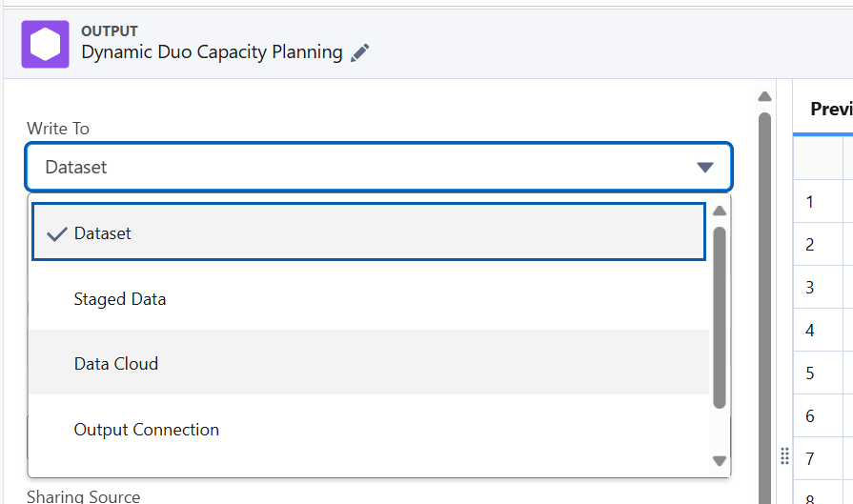Select the checked Dataset option
This screenshot has width=853, height=504.
[103, 233]
